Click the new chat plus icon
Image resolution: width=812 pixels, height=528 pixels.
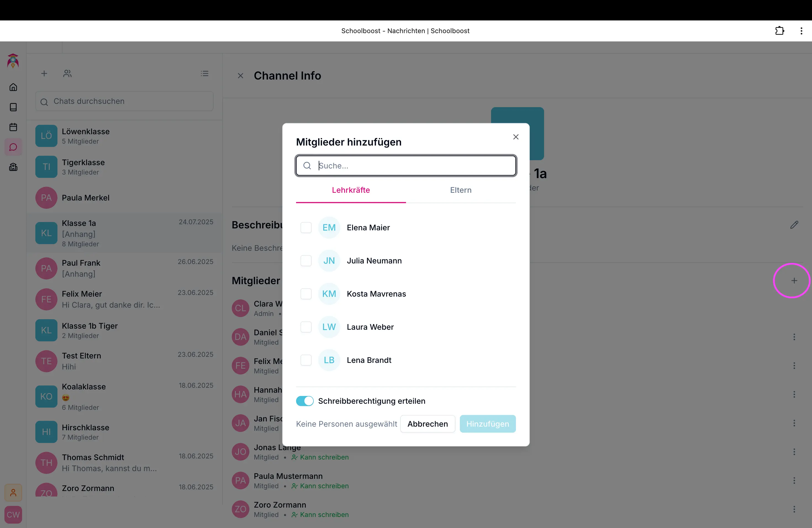click(x=44, y=74)
